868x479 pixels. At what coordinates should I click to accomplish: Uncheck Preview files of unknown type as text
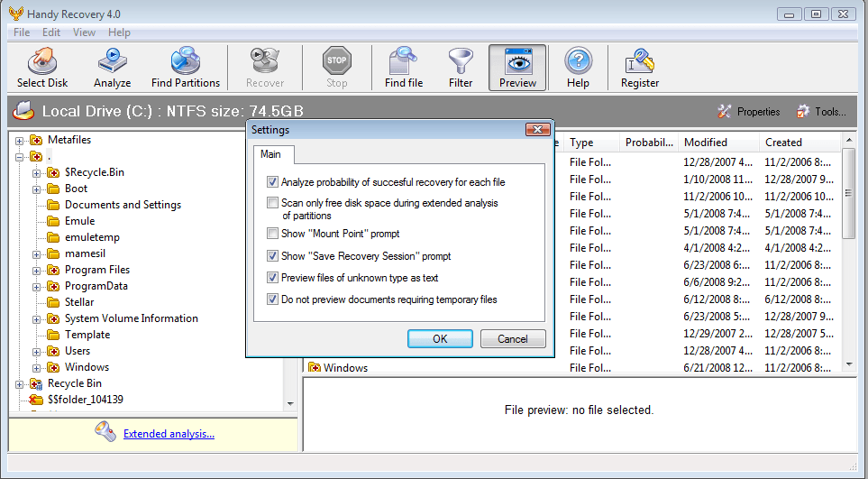pos(272,278)
